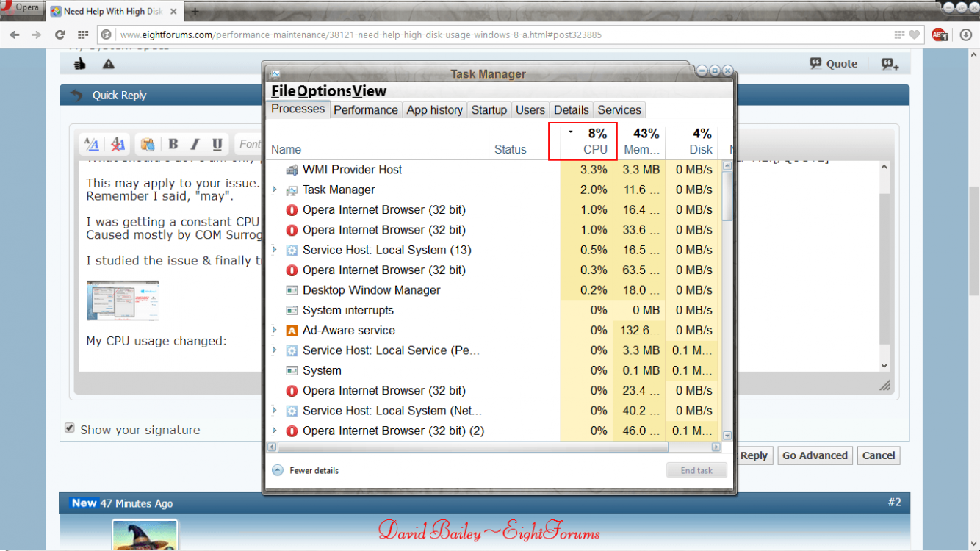Image resolution: width=980 pixels, height=551 pixels.
Task: Close the Need Help With High Disk tab
Action: [x=173, y=11]
